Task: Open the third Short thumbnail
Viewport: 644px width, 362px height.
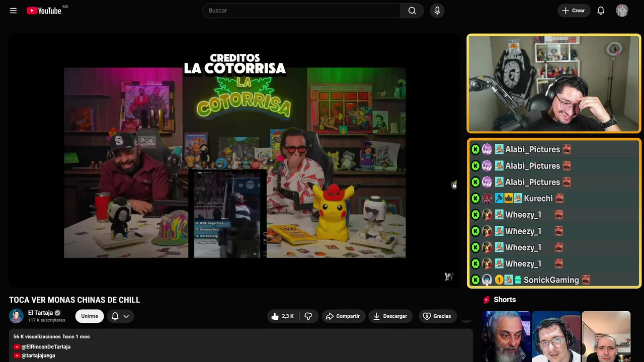Action: click(606, 336)
